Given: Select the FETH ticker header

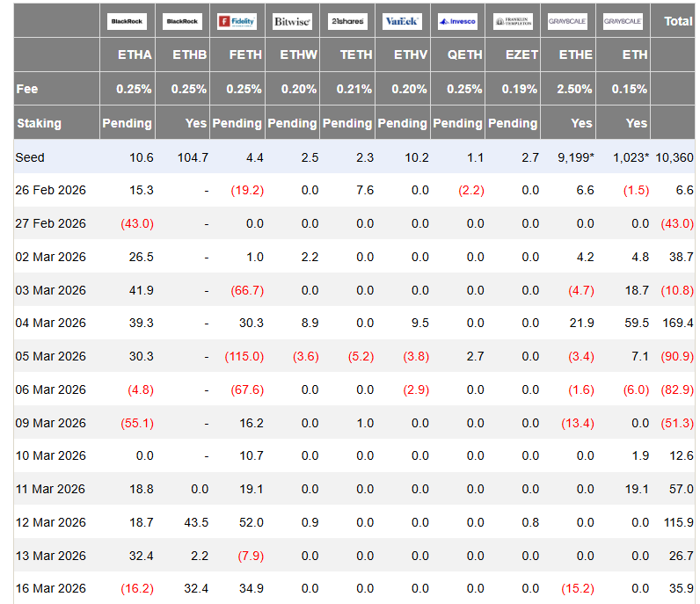Looking at the screenshot, I should 244,55.
